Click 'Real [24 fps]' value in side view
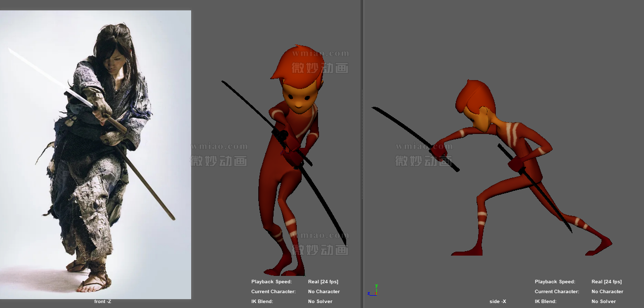The image size is (644, 308). point(606,282)
